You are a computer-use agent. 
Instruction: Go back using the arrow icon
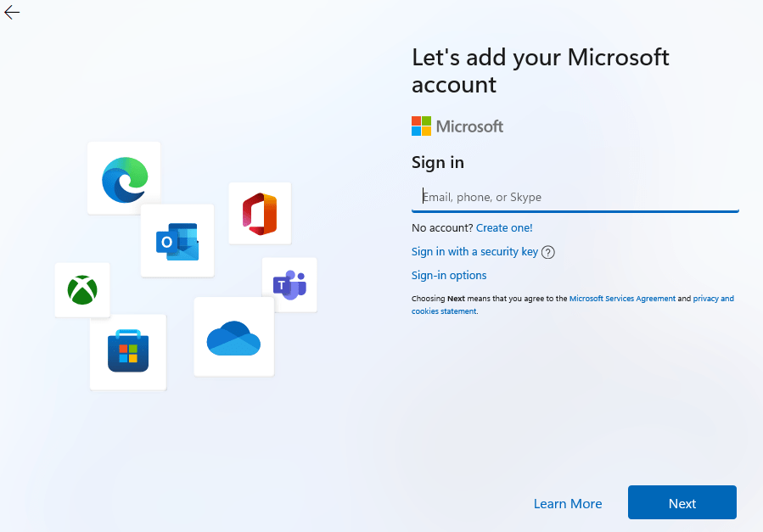[12, 12]
